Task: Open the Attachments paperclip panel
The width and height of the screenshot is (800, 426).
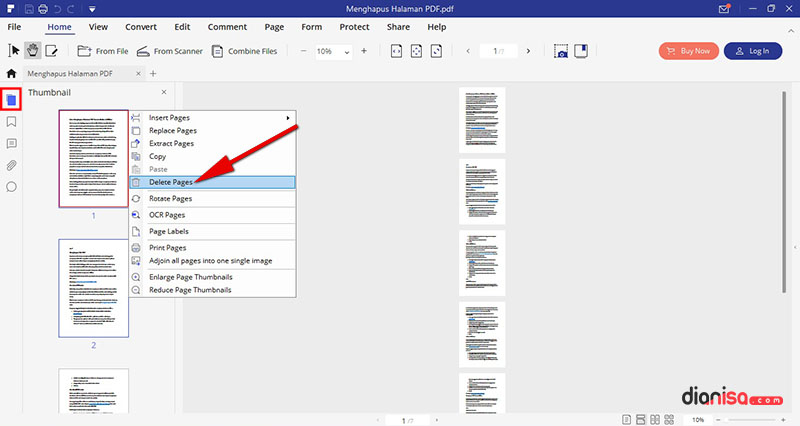Action: point(11,165)
